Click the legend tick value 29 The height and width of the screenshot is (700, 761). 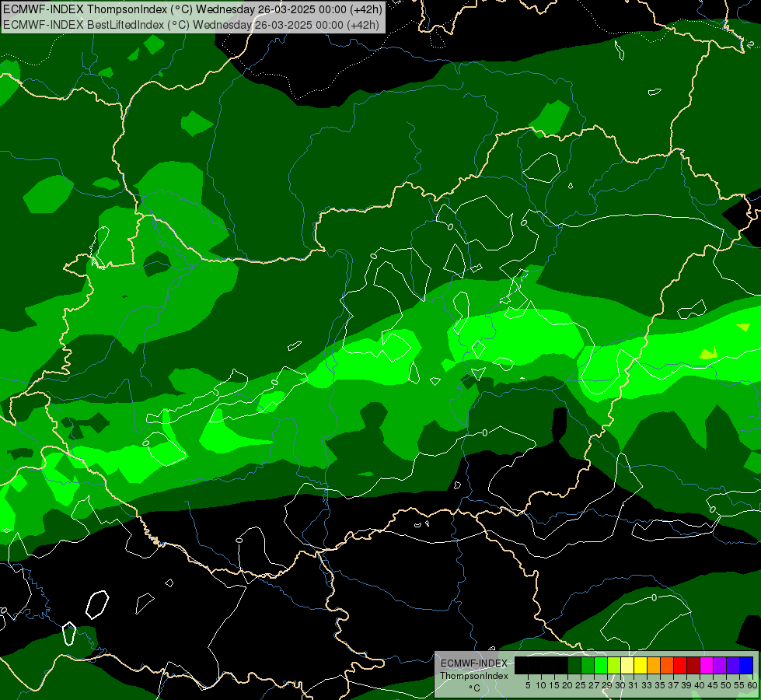(x=607, y=685)
